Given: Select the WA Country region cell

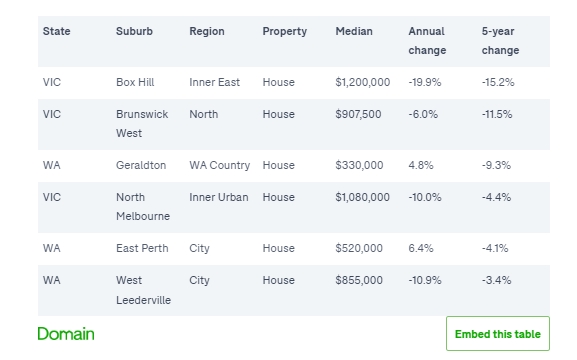Looking at the screenshot, I should (x=219, y=165).
